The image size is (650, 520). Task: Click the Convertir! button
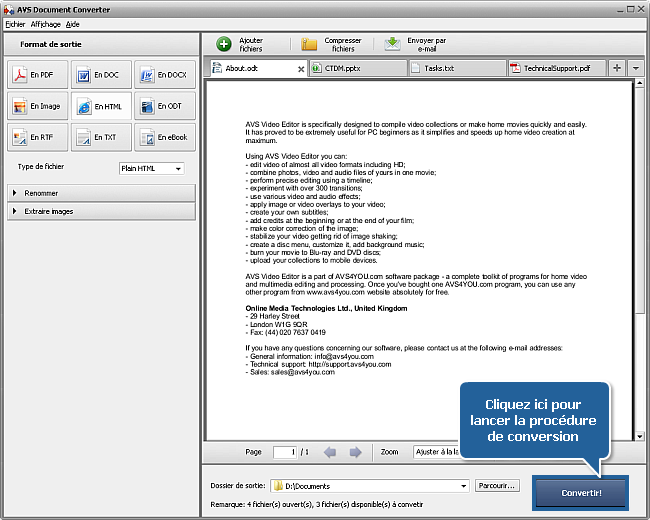581,493
